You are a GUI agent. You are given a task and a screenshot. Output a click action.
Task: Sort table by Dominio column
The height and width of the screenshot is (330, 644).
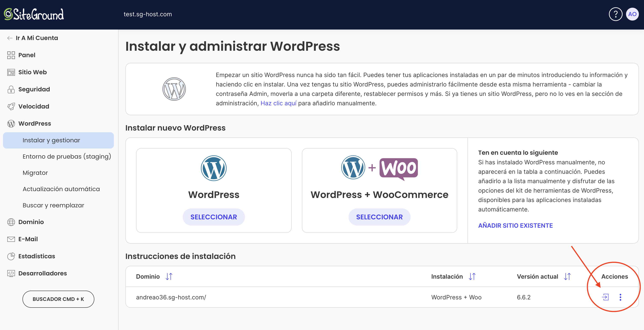coord(169,276)
